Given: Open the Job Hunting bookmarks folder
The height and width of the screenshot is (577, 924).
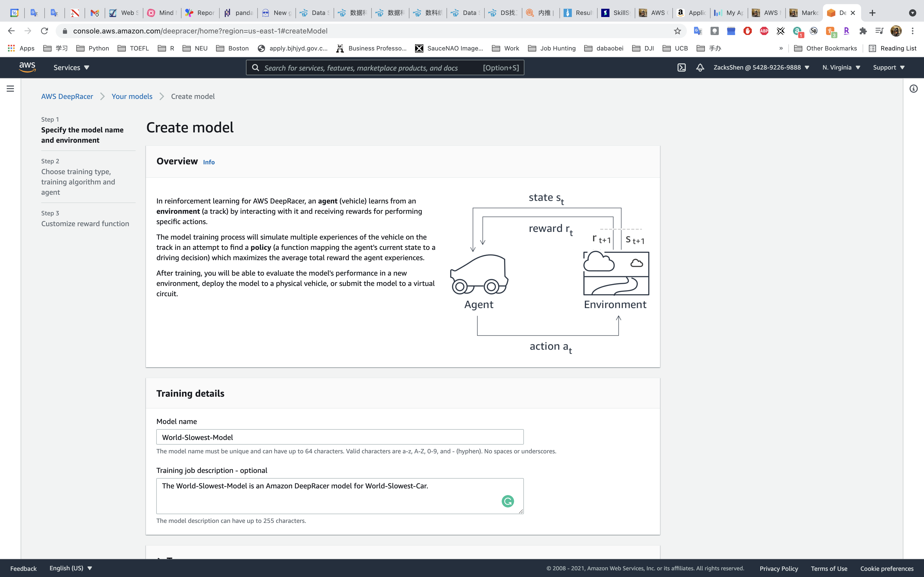Looking at the screenshot, I should pyautogui.click(x=552, y=48).
